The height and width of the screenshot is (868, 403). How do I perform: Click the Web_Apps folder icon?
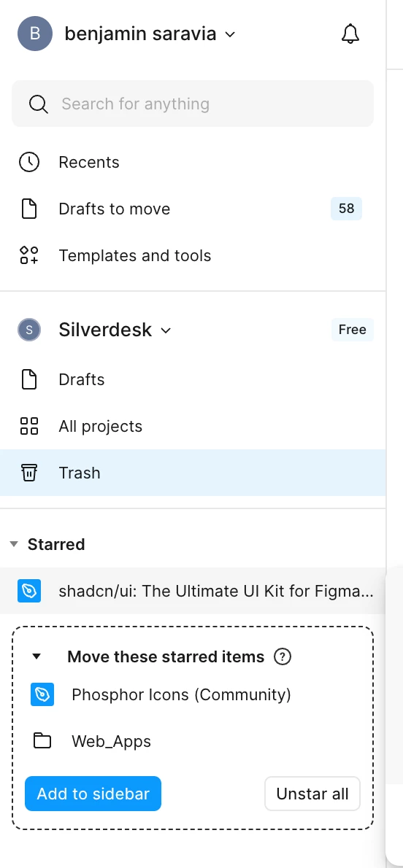pos(42,740)
